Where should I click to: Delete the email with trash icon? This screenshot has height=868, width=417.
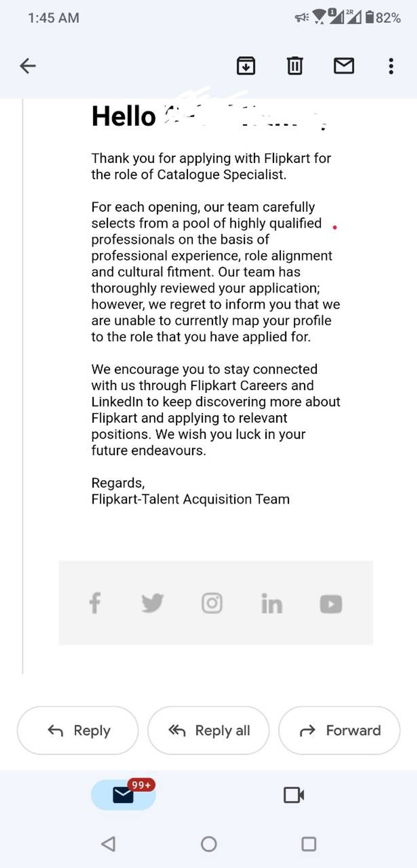tap(295, 66)
